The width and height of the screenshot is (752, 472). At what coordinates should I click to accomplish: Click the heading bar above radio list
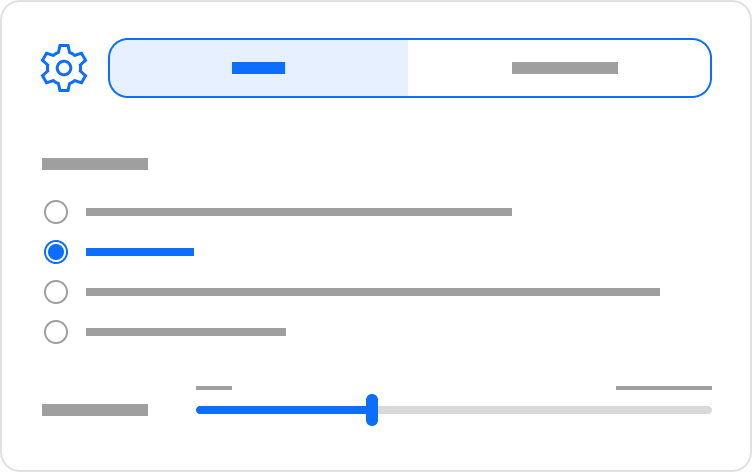pos(95,164)
